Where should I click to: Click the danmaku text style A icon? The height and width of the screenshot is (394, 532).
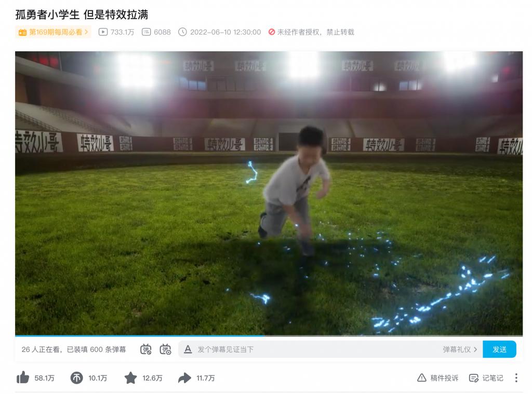pyautogui.click(x=188, y=349)
